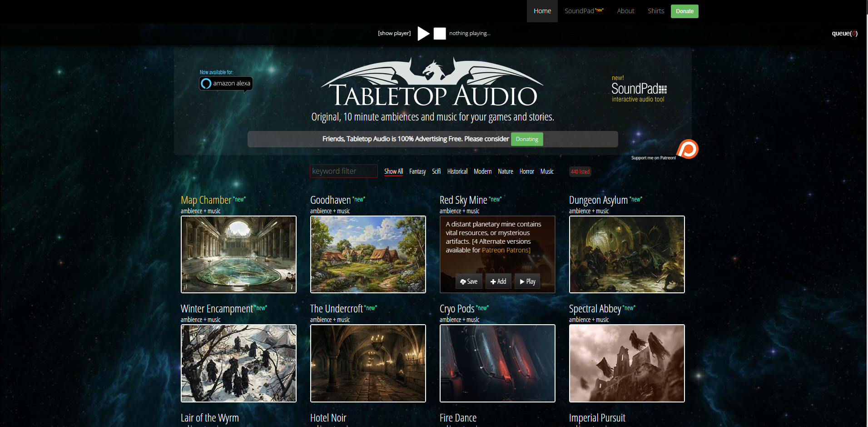Filter tracks by Music

547,171
